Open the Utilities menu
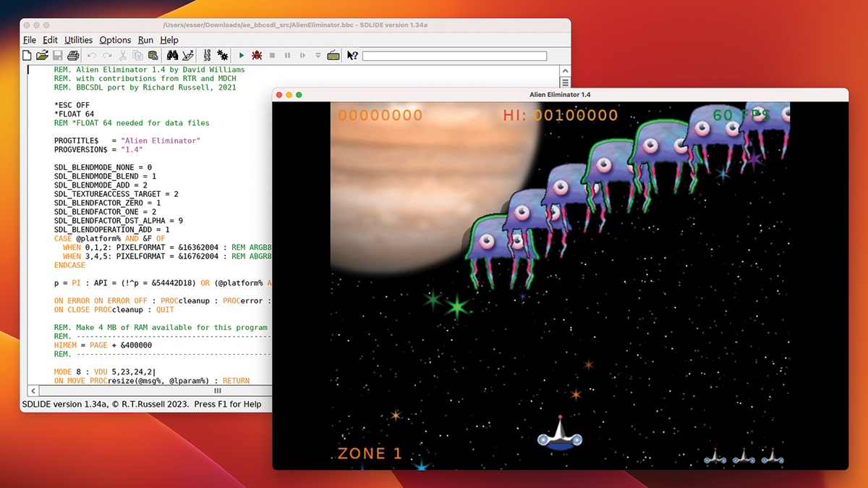The height and width of the screenshot is (488, 868). 78,40
